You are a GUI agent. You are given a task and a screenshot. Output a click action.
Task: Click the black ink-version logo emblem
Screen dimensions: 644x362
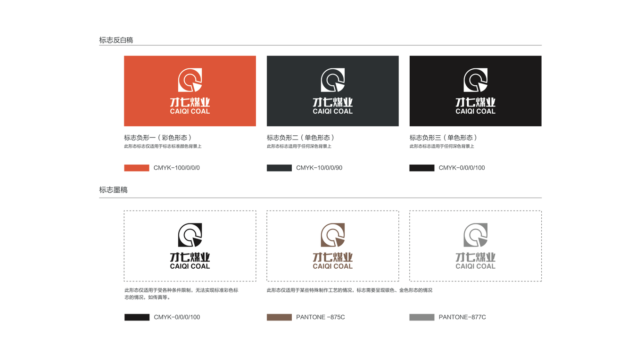pyautogui.click(x=190, y=235)
